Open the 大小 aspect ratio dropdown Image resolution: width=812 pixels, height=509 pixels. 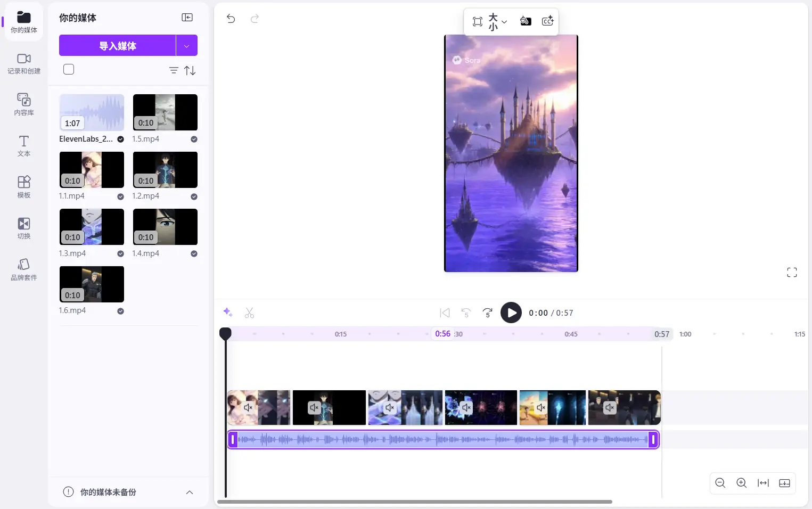click(x=497, y=22)
